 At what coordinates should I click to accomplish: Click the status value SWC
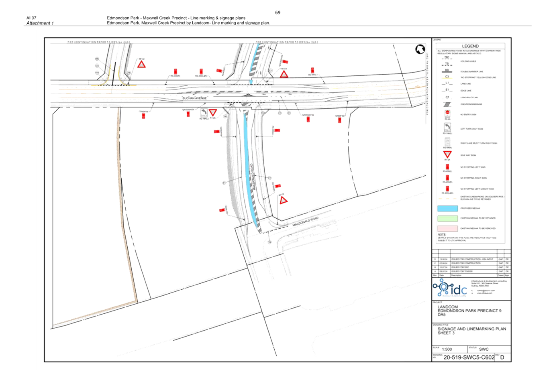tap(484, 349)
